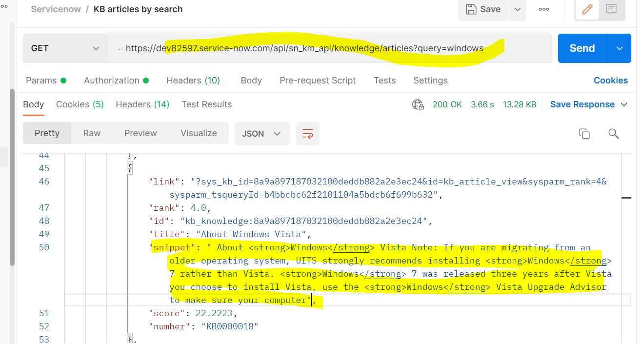Click the Cookies link
Screen dimensions: 644x344
click(610, 81)
